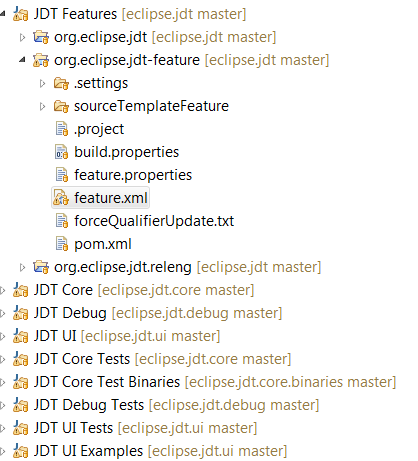Click the build.properties file icon
Viewport: 418px width, 461px height.
(61, 152)
